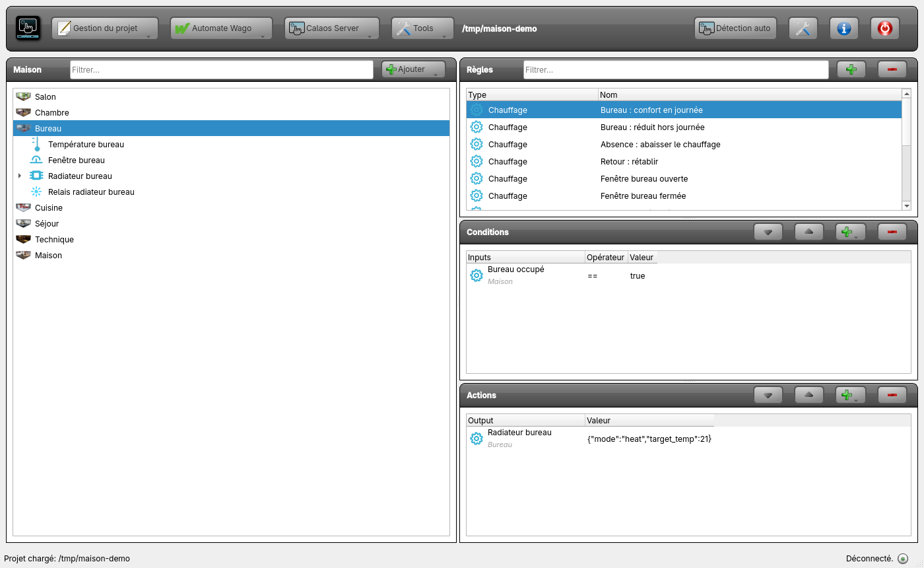Remove condition with red minus button
Screen dimensions: 924x568
(x=892, y=232)
